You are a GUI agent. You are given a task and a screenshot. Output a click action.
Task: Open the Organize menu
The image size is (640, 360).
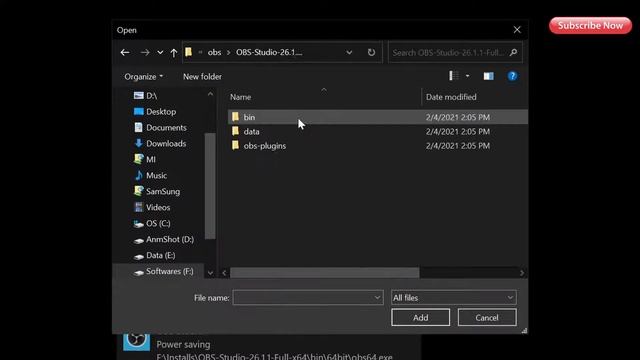click(144, 76)
